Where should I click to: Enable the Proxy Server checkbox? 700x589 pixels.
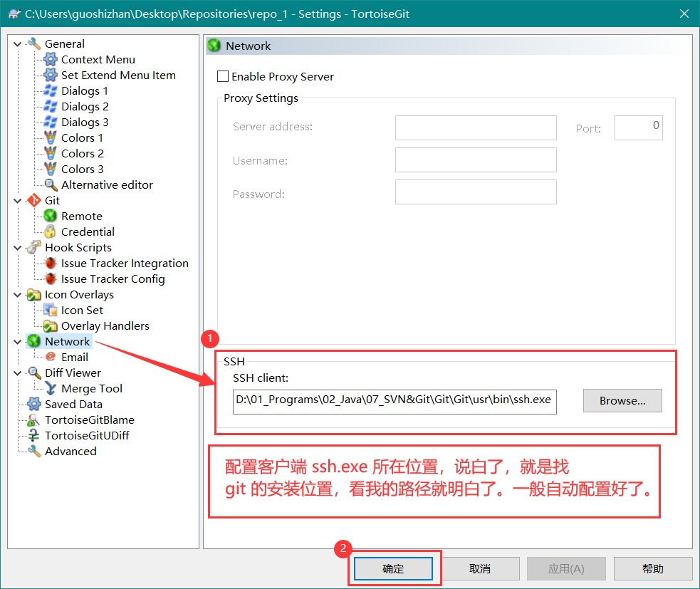223,76
